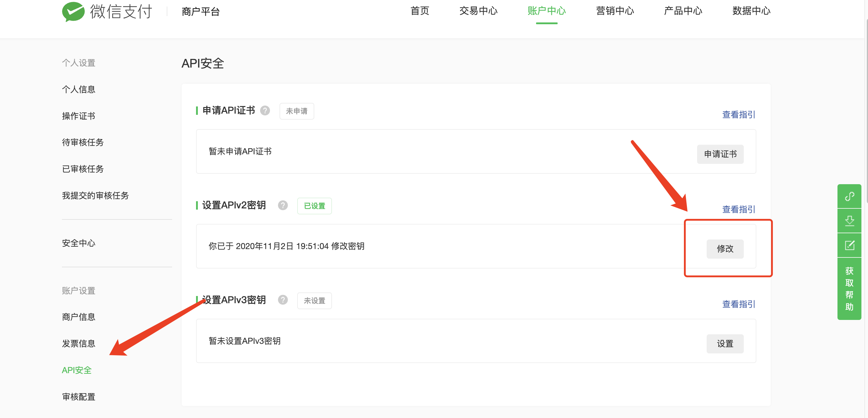Select 商户信息 under 账户设置
The width and height of the screenshot is (868, 418).
click(78, 317)
